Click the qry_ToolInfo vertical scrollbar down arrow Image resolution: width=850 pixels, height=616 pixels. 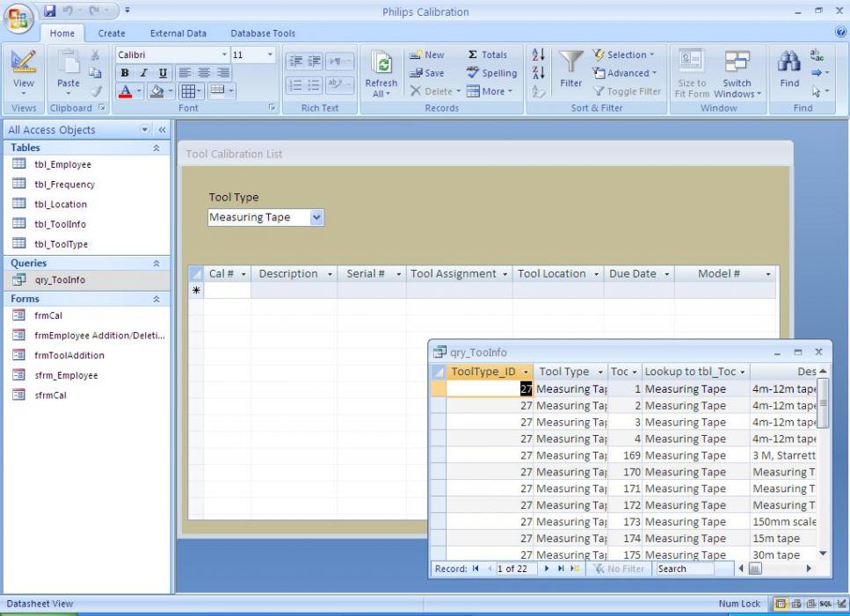click(823, 553)
